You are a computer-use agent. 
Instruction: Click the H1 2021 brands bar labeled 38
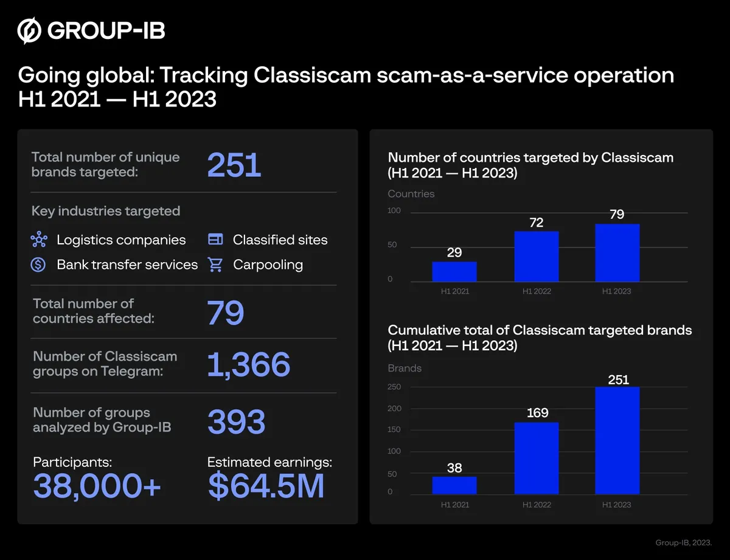[454, 485]
